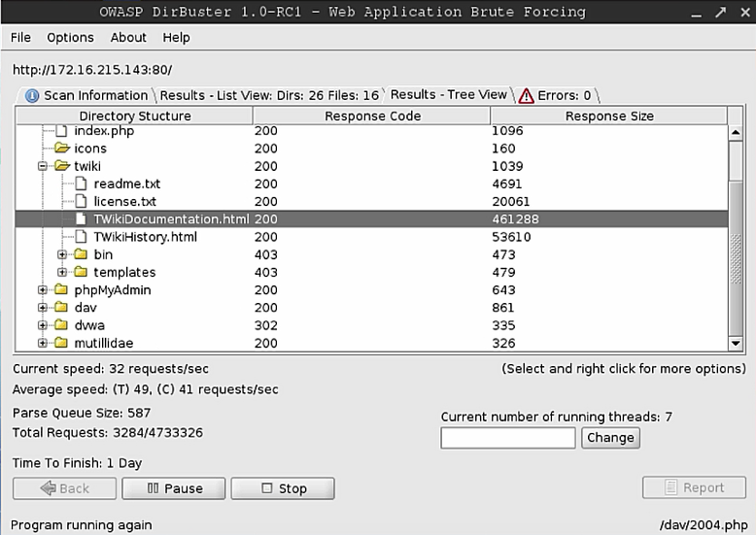Viewport: 756px width, 535px height.
Task: Click the folder icon for dav
Action: coord(61,307)
